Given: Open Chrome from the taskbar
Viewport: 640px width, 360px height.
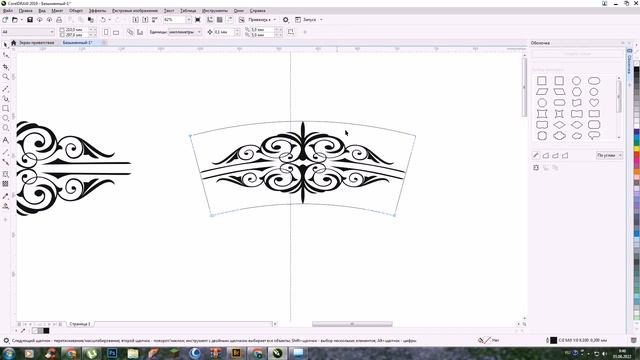Looking at the screenshot, I should pos(71,353).
